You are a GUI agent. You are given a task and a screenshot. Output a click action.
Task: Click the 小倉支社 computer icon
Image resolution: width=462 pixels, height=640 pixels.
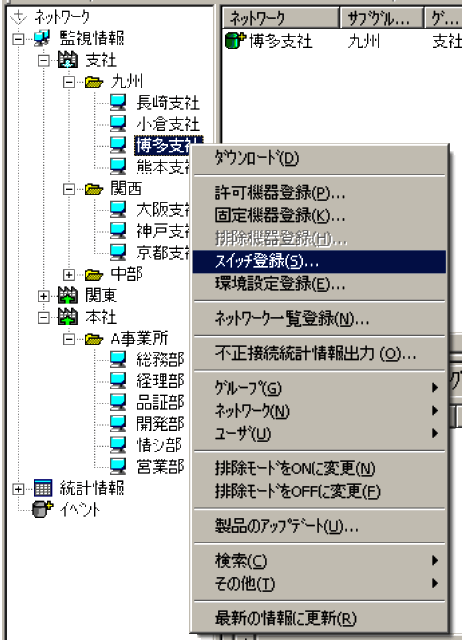[x=118, y=124]
